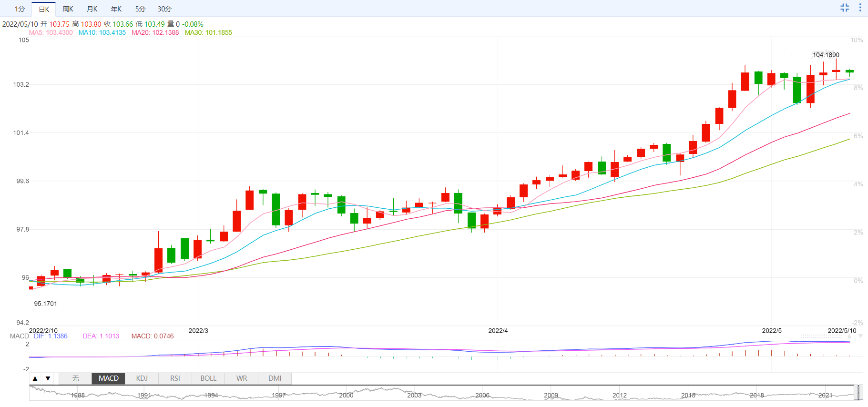The image size is (868, 407).
Task: Click the 2012 mark on the overview timeline
Action: click(620, 396)
